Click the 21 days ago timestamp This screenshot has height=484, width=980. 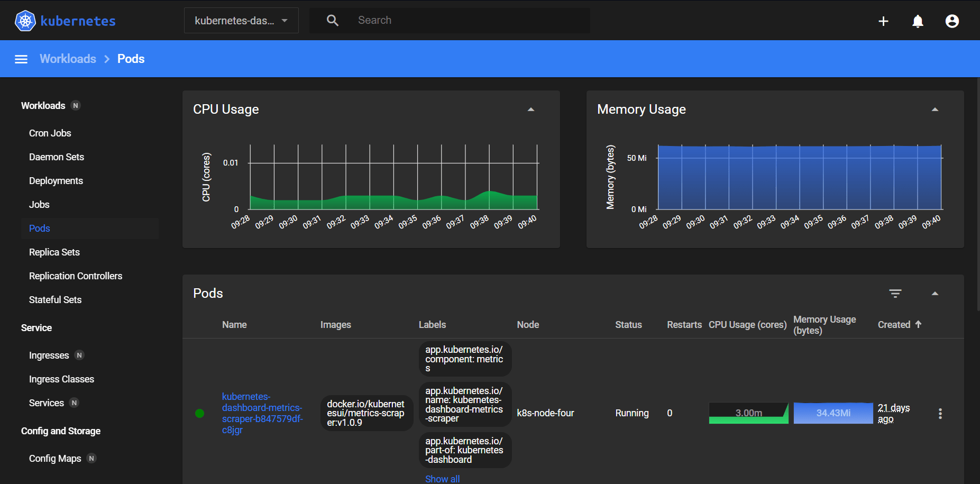894,414
